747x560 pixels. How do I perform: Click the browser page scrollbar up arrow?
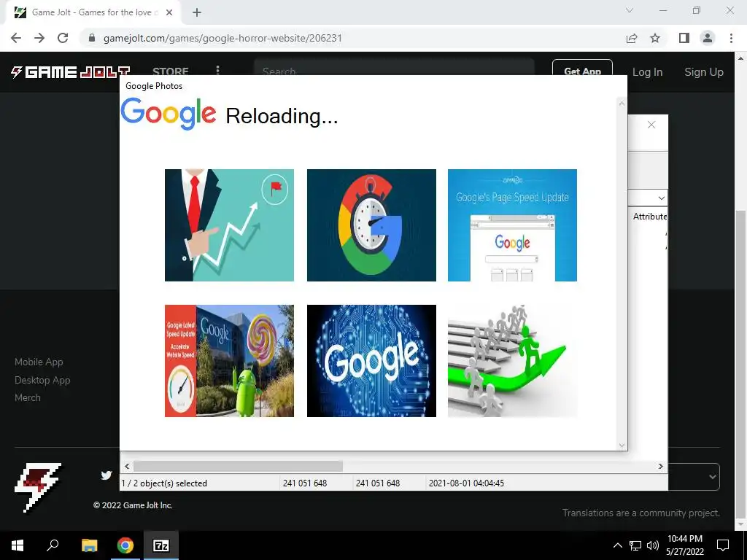[x=741, y=58]
